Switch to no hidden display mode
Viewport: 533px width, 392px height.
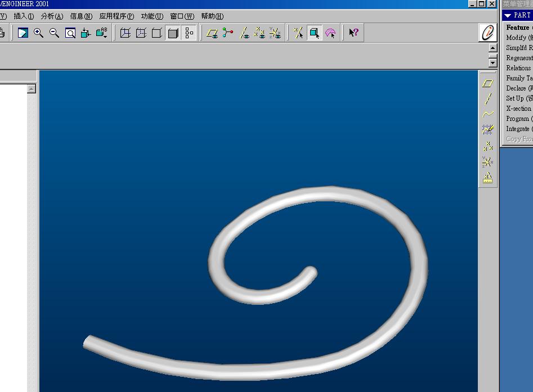point(156,33)
